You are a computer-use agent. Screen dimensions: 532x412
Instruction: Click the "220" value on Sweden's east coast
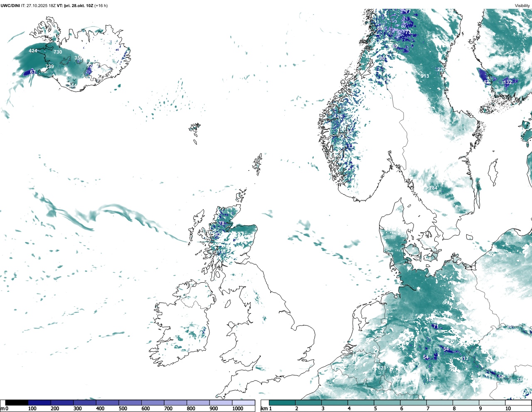tap(441, 69)
